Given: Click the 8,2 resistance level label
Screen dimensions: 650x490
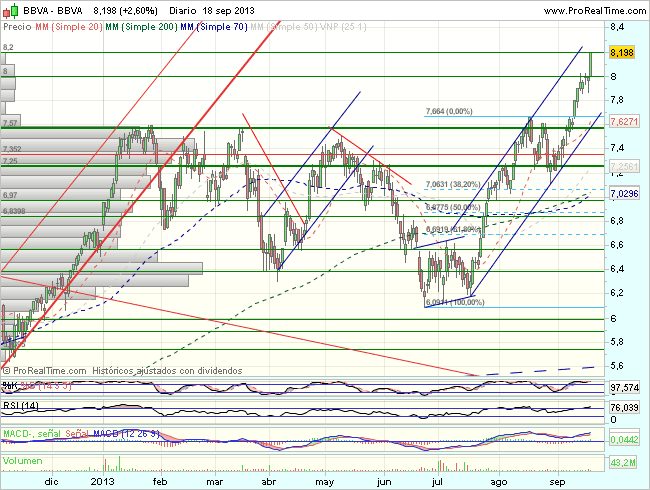Looking at the screenshot, I should 8,48.
